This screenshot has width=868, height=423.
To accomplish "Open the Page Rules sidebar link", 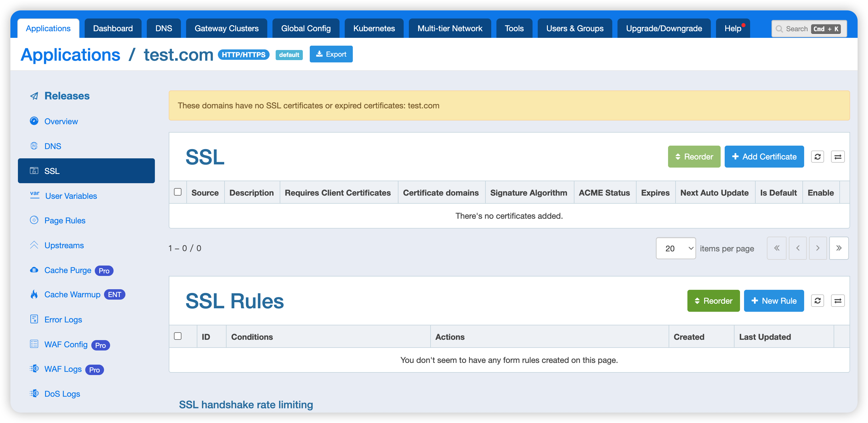I will point(65,220).
